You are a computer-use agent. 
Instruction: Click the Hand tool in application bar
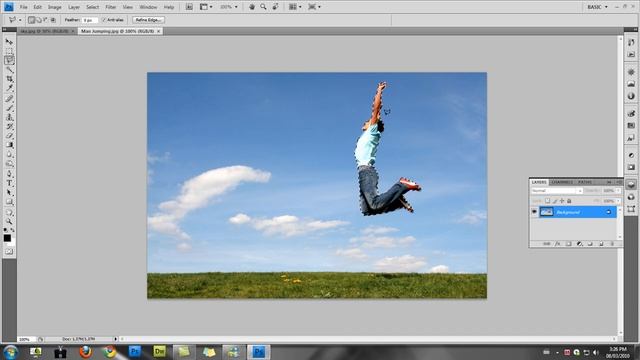pyautogui.click(x=252, y=7)
